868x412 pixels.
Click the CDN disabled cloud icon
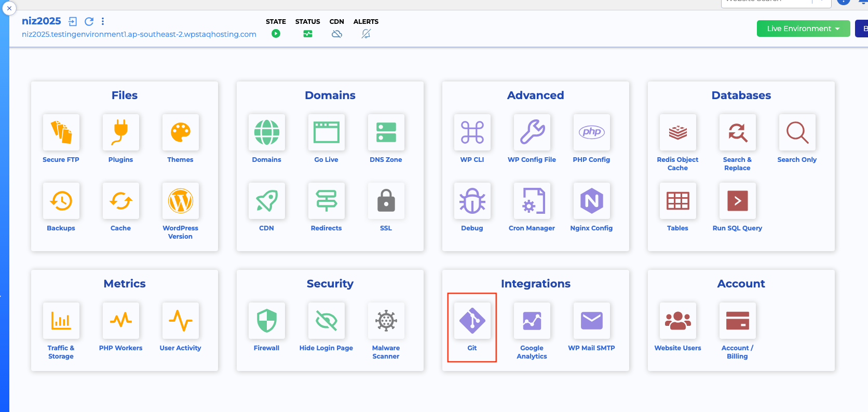[337, 34]
